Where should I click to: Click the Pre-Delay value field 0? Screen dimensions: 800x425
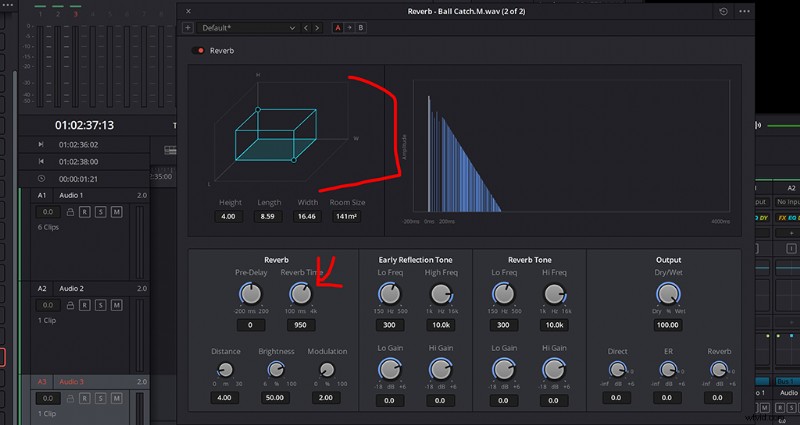click(250, 325)
